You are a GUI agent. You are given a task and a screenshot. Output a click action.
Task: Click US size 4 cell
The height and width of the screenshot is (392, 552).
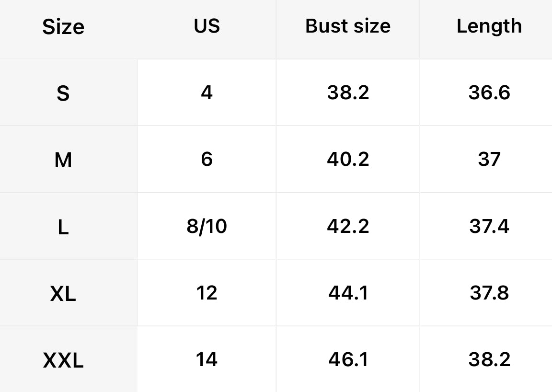tap(207, 92)
